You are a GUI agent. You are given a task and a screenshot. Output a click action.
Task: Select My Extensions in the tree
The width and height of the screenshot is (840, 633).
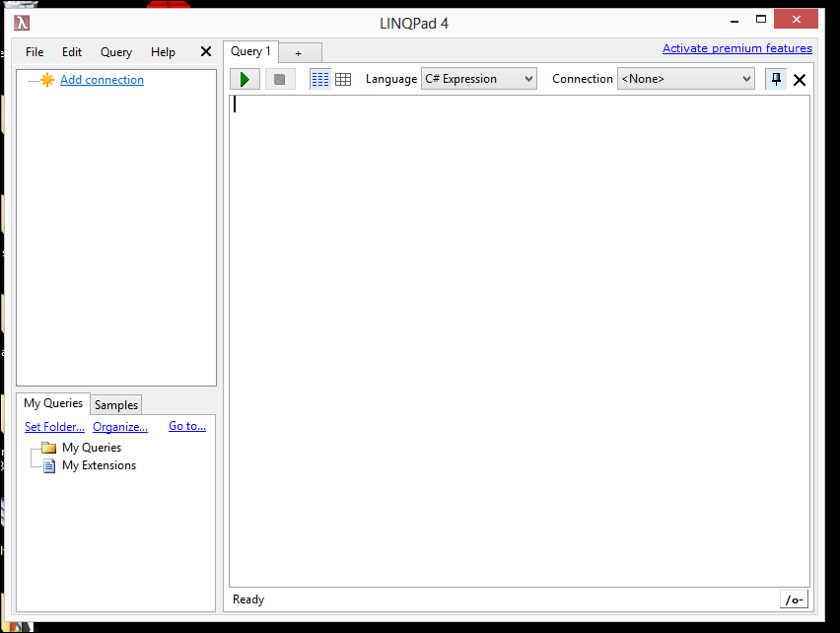(100, 465)
